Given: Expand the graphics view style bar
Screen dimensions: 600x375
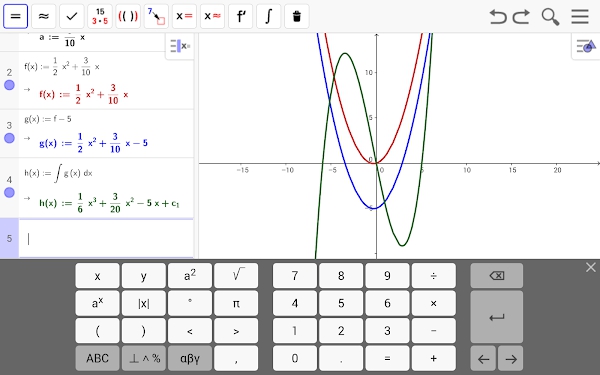Looking at the screenshot, I should [x=586, y=46].
